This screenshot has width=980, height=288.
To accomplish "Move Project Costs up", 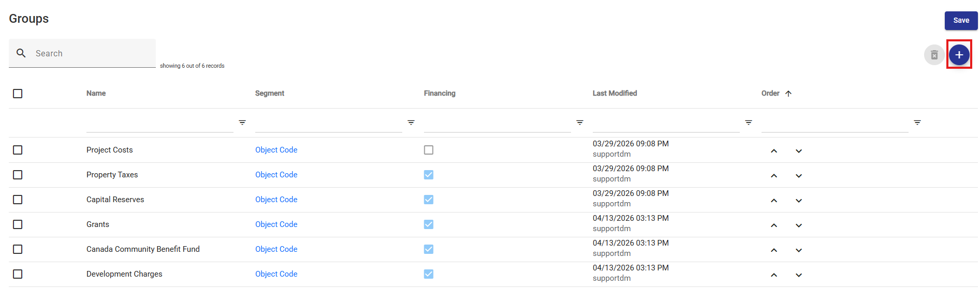I will tap(774, 151).
